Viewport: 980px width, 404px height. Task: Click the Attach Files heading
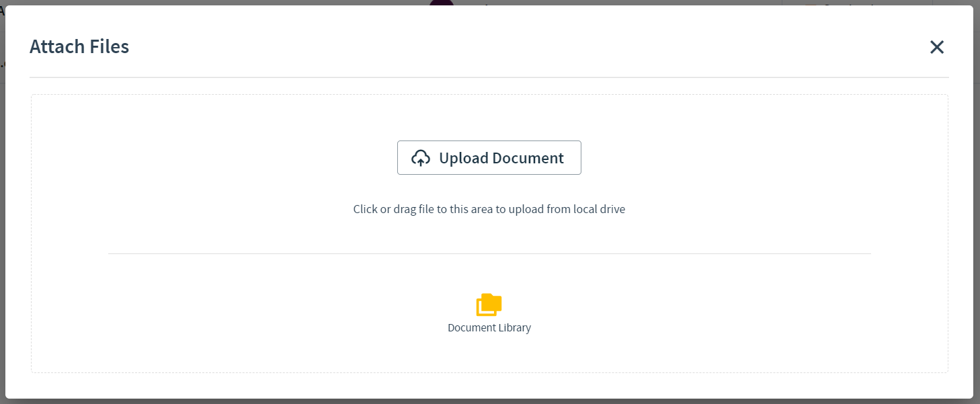[79, 46]
